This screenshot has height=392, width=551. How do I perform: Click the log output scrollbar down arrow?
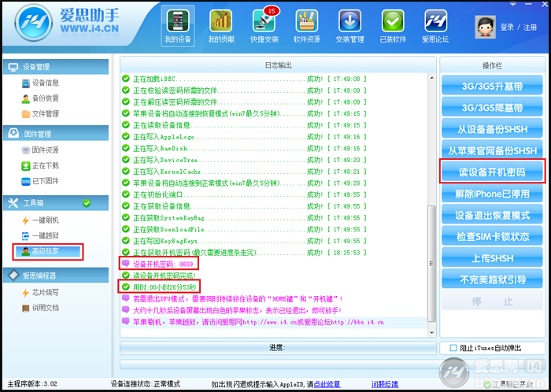click(x=431, y=332)
